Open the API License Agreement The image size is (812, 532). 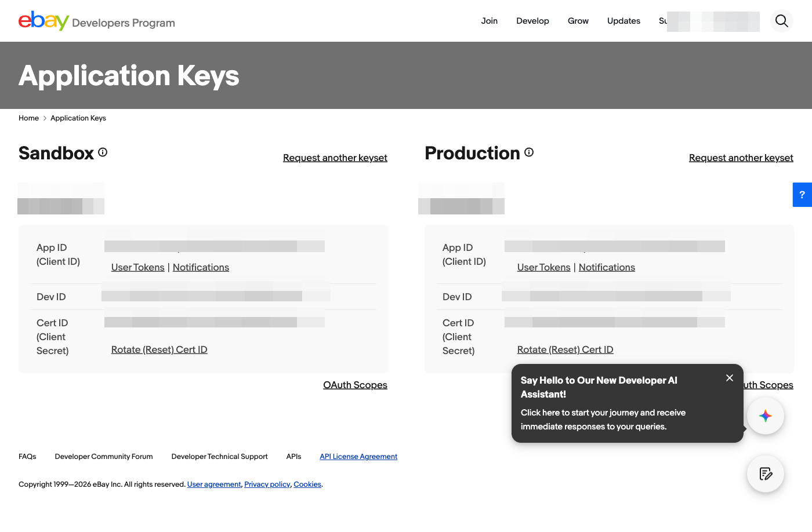358,456
